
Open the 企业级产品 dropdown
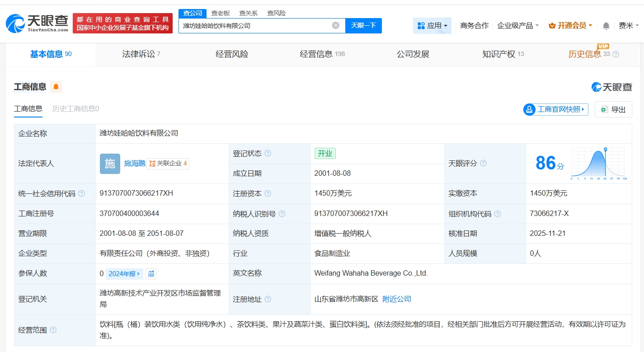[518, 26]
